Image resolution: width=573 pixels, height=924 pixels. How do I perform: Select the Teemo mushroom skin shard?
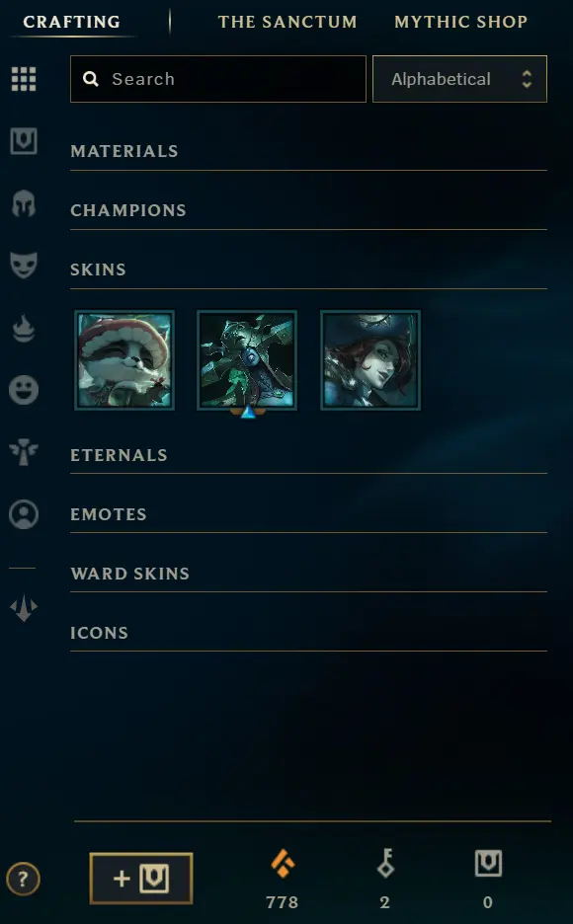coord(124,360)
